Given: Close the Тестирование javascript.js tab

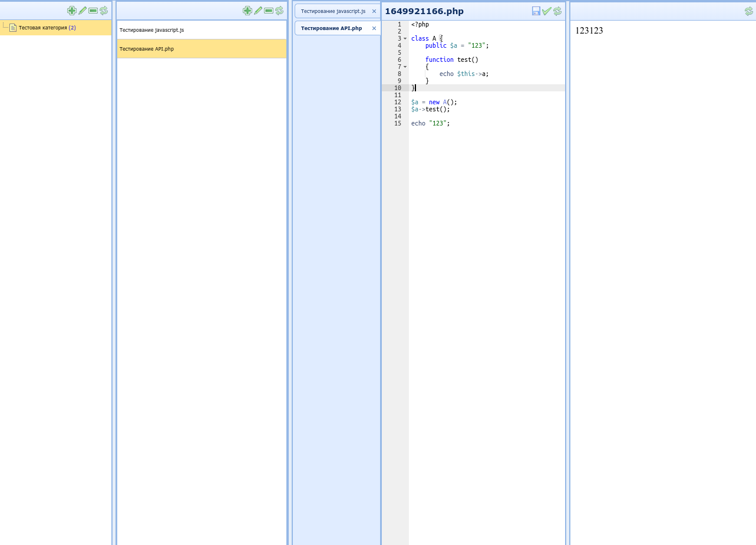Looking at the screenshot, I should coord(374,11).
